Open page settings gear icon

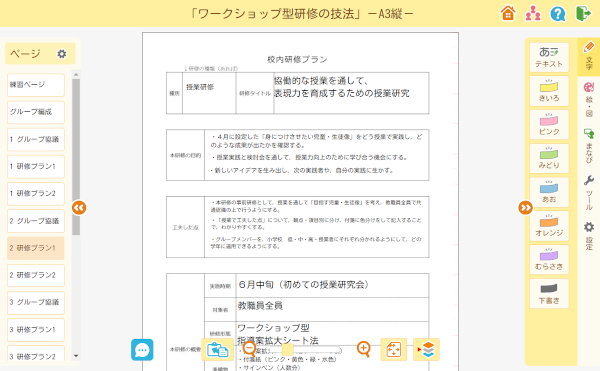pos(62,54)
